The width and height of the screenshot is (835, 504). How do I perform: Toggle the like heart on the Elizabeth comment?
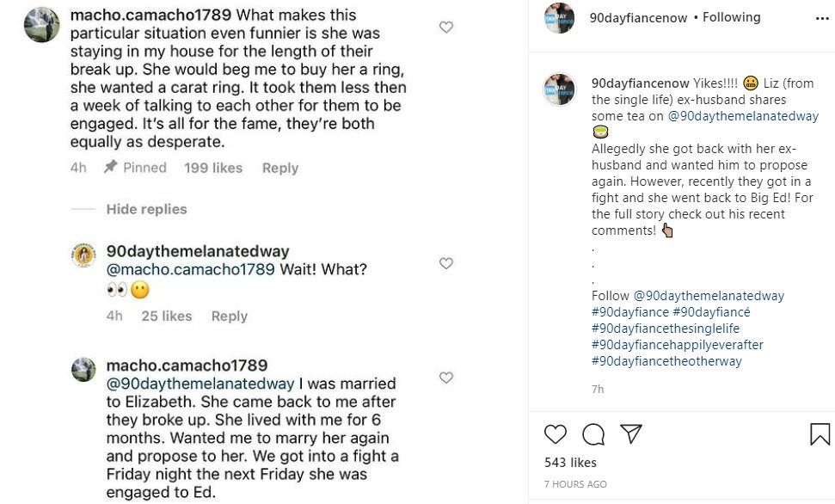[x=446, y=377]
